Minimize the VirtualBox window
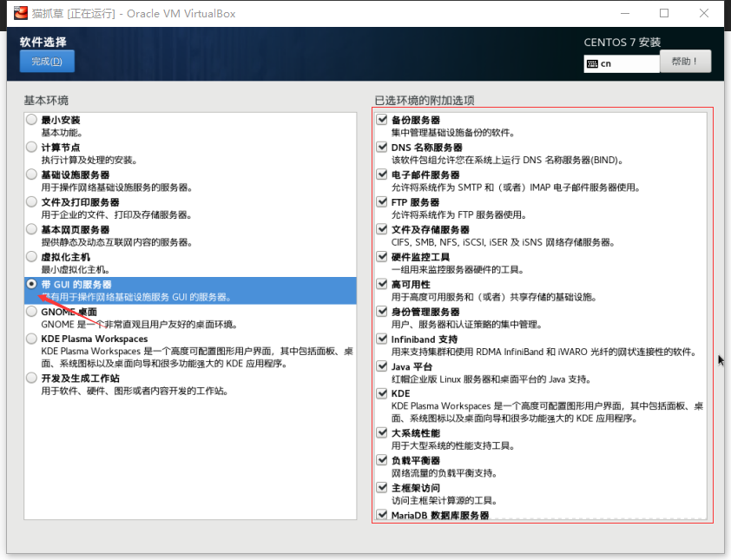Screen dimensions: 731x560 [x=625, y=14]
